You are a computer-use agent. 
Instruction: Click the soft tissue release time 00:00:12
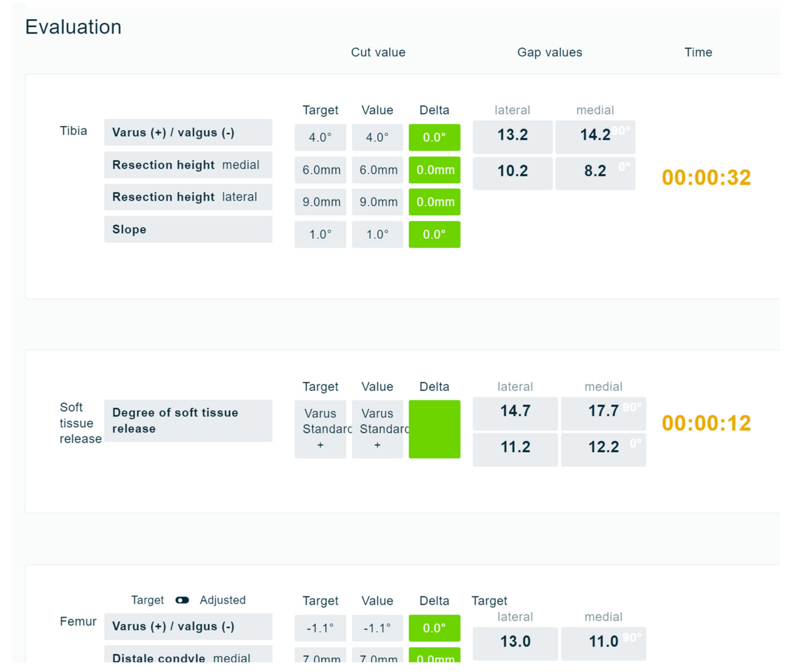pos(706,423)
